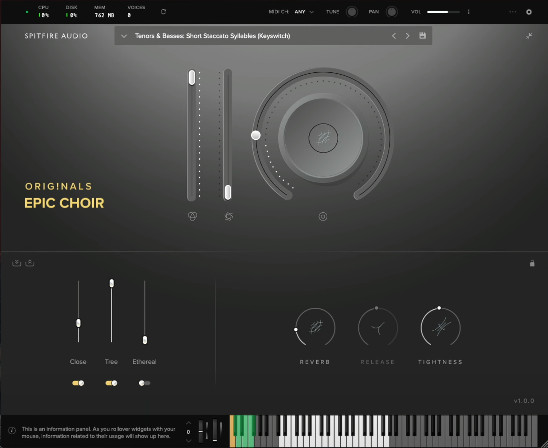
Task: Click the save mixer preset icon
Action: [16, 263]
